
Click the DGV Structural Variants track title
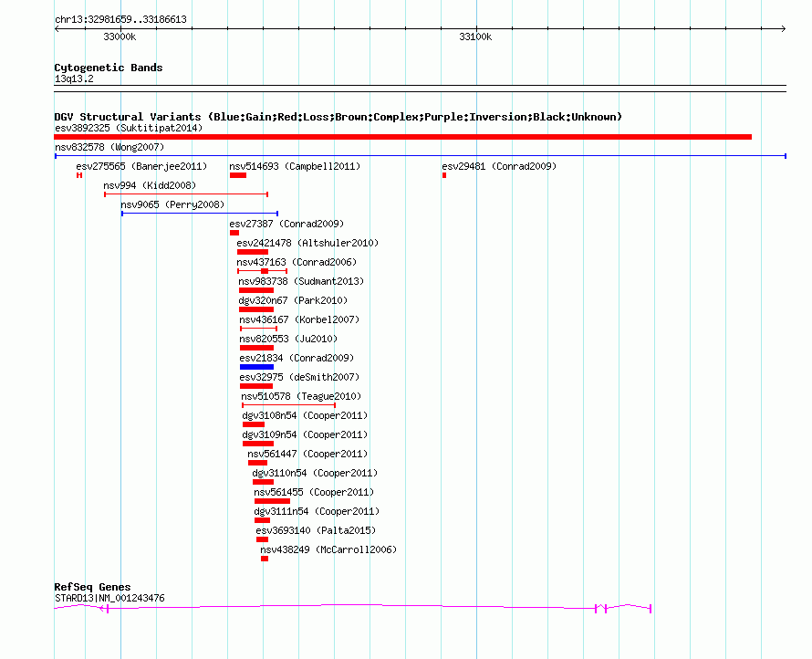coord(338,117)
